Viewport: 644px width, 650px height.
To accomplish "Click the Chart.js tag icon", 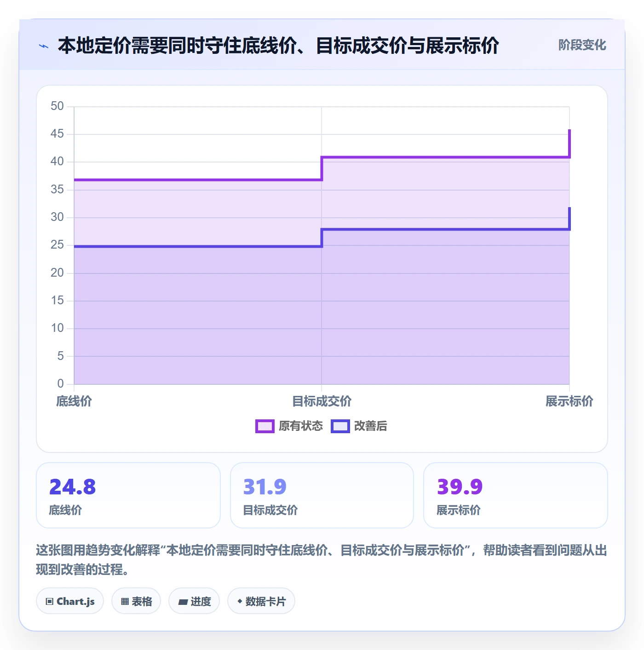I will [50, 601].
